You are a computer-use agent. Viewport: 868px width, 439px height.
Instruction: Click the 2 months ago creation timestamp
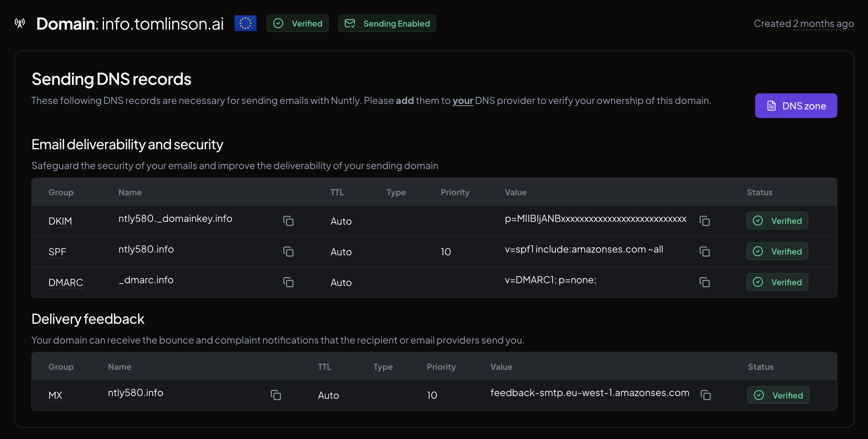pyautogui.click(x=823, y=23)
